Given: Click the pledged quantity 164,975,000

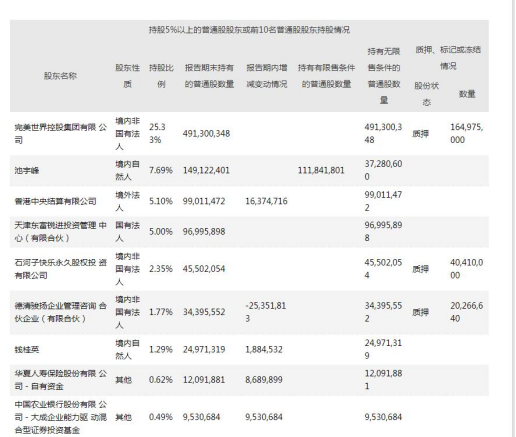Looking at the screenshot, I should [x=467, y=133].
